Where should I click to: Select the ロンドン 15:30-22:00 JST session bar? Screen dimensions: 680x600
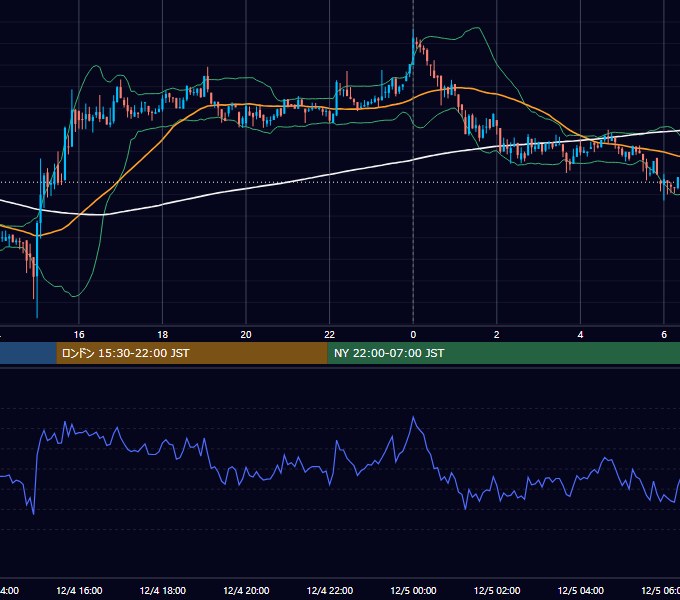(192, 353)
